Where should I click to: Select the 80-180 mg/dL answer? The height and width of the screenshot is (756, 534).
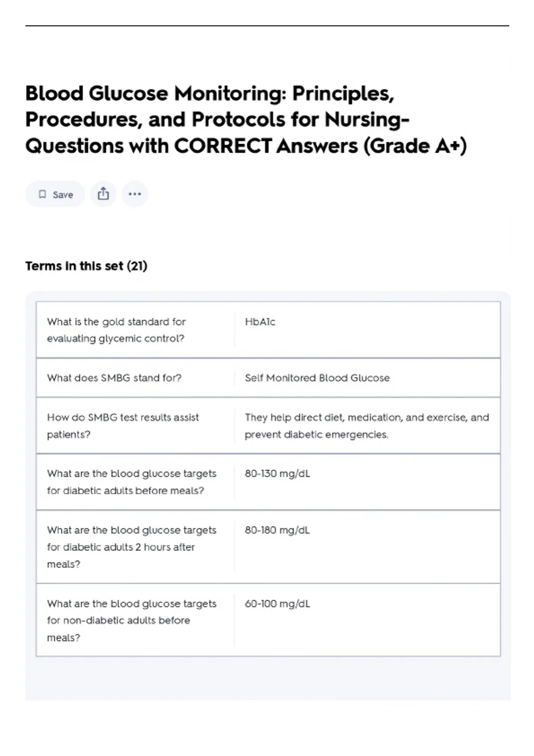(x=277, y=530)
